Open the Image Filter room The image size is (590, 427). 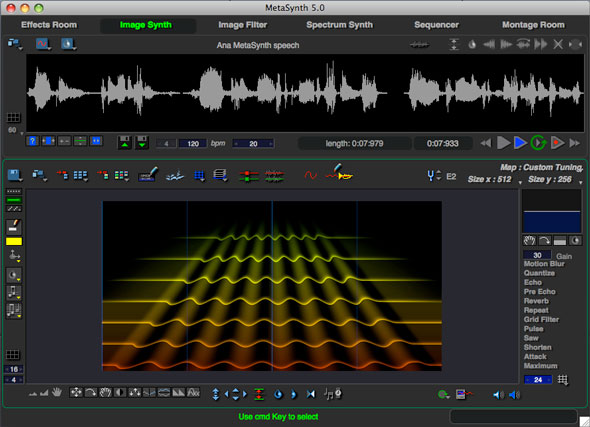(243, 25)
